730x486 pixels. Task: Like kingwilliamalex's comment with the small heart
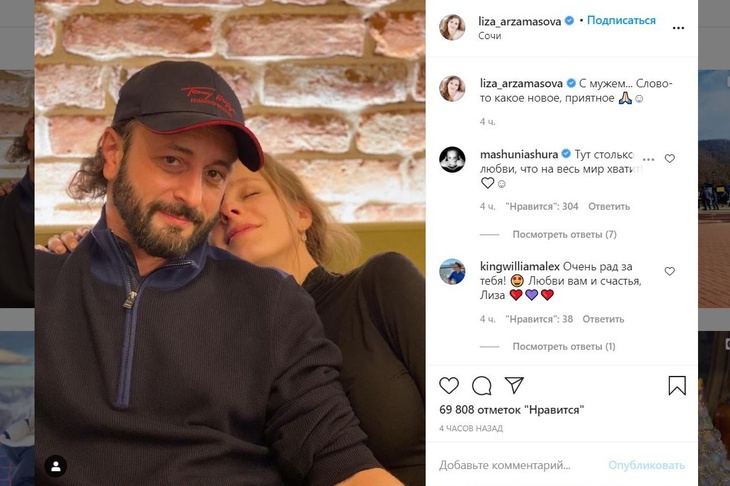pyautogui.click(x=670, y=271)
